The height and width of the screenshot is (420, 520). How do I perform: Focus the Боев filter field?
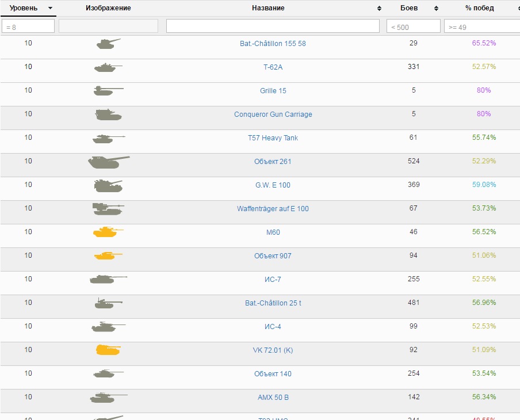[414, 26]
